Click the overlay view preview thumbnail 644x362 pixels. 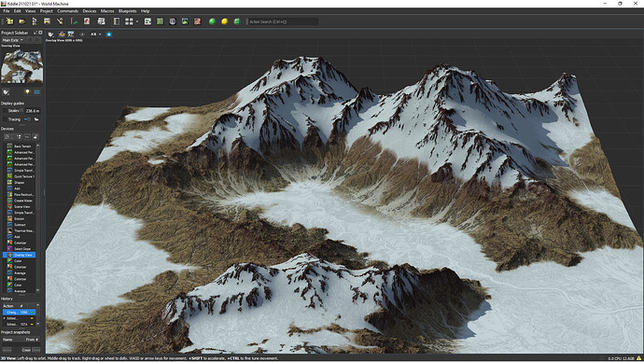click(22, 65)
